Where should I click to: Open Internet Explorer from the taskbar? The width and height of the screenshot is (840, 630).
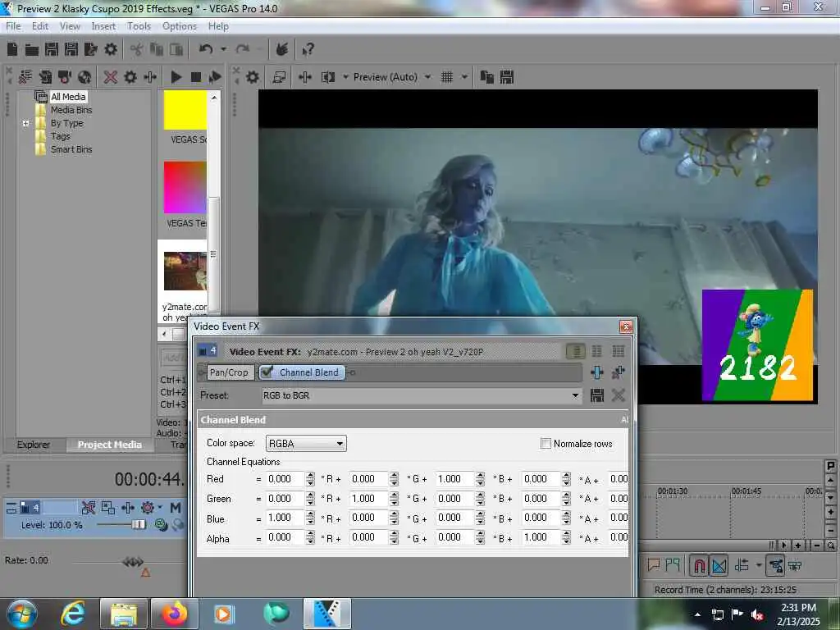click(x=73, y=614)
